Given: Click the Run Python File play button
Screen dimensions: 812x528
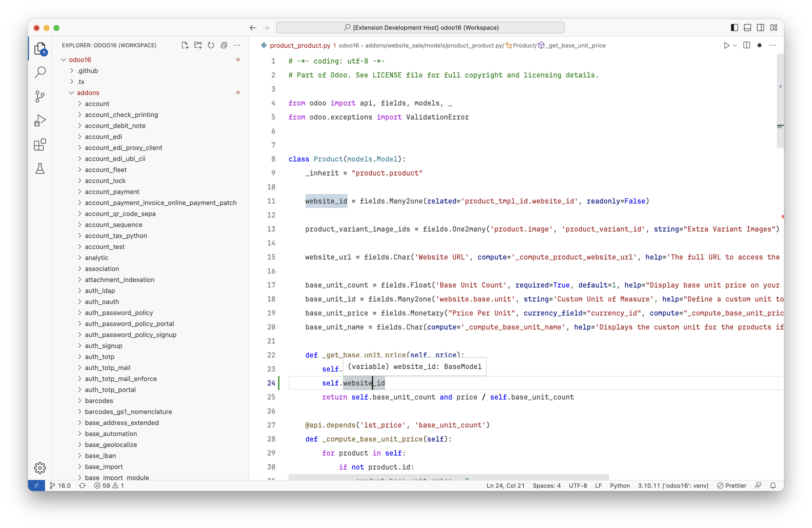Looking at the screenshot, I should click(x=726, y=45).
